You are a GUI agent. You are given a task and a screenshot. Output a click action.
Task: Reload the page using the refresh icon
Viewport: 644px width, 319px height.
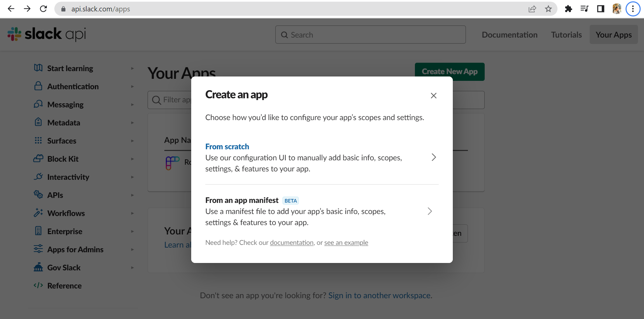point(43,9)
